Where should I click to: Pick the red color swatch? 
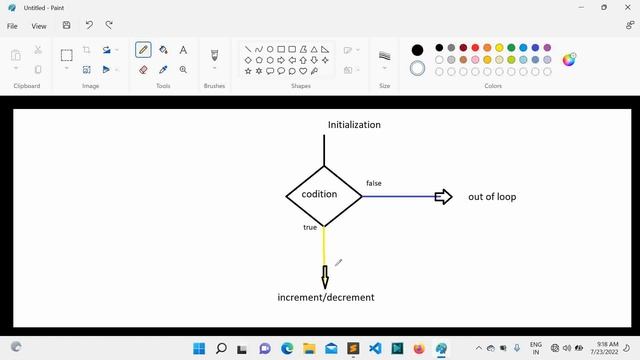tap(475, 48)
